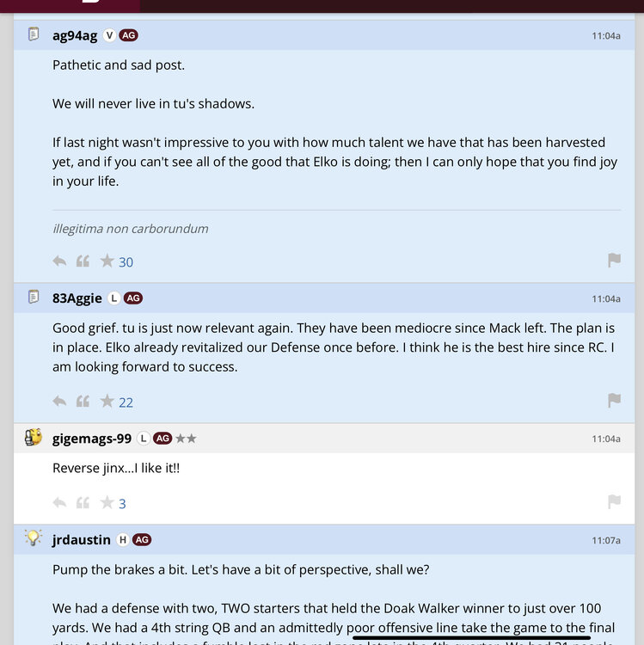Open ag94ag's user profile
Image resolution: width=644 pixels, height=645 pixels.
coord(74,35)
